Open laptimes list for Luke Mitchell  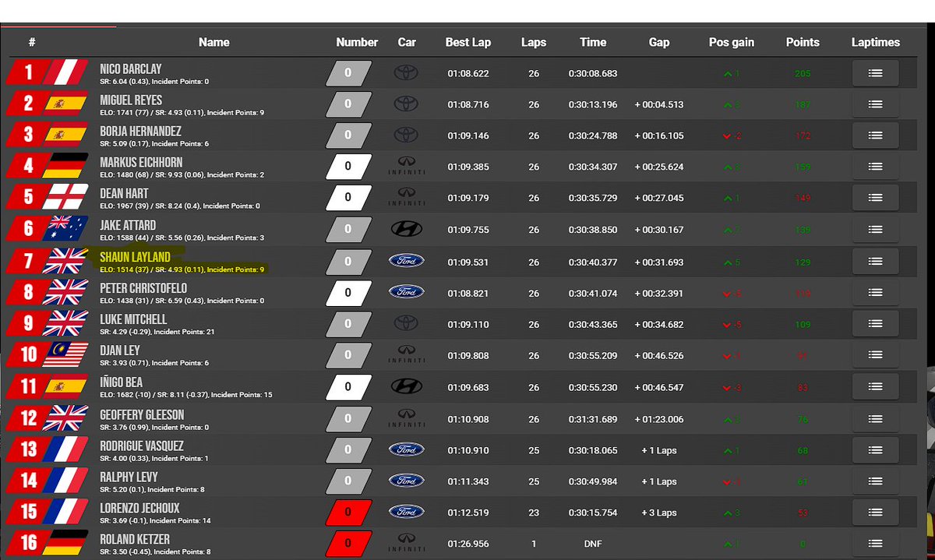click(875, 324)
